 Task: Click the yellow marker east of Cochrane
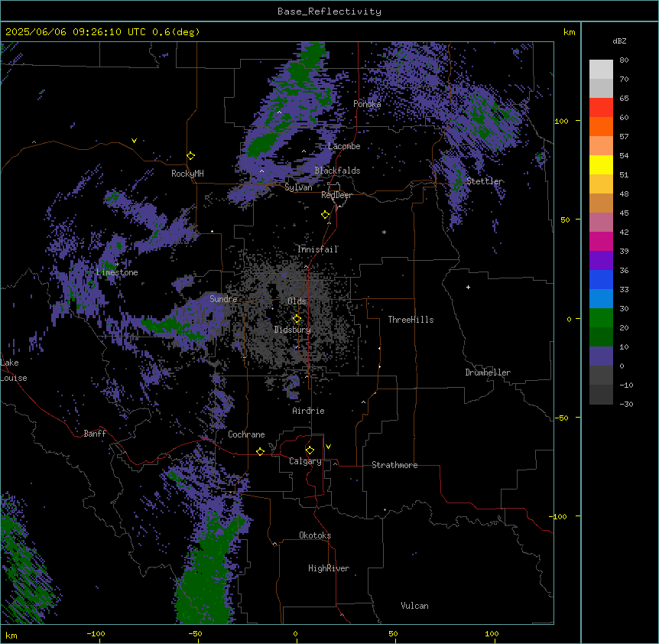(260, 451)
